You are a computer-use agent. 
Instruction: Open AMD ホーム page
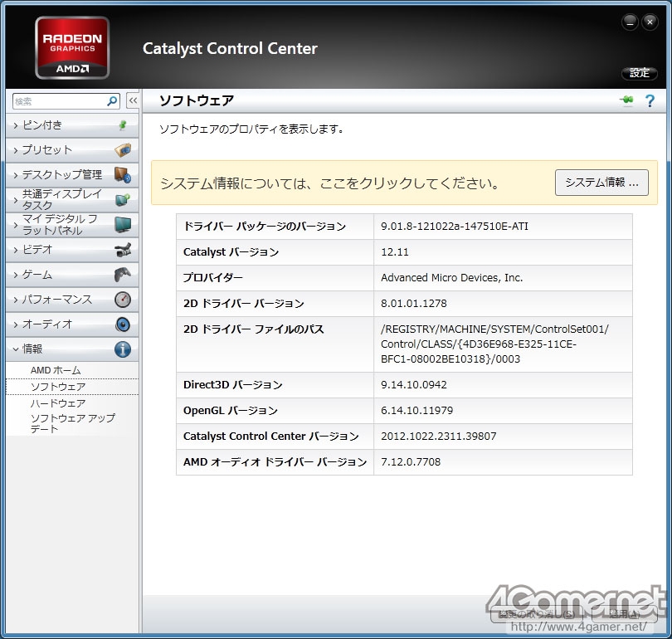tap(56, 370)
